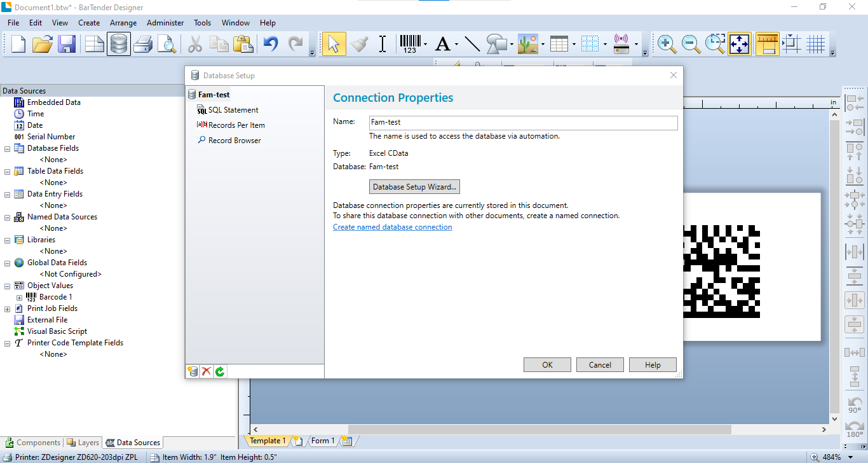Choose the Line drawing tool
Viewport: 868px width, 463px height.
[x=472, y=44]
